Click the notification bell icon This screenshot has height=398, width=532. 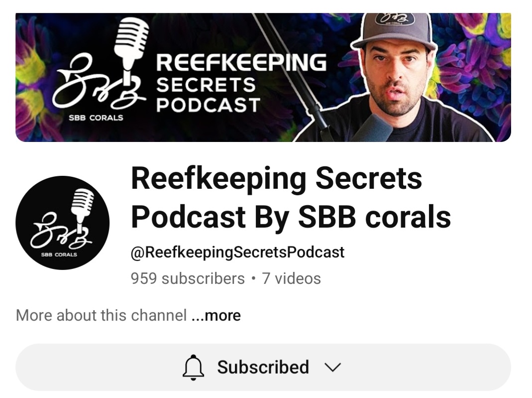(x=193, y=367)
